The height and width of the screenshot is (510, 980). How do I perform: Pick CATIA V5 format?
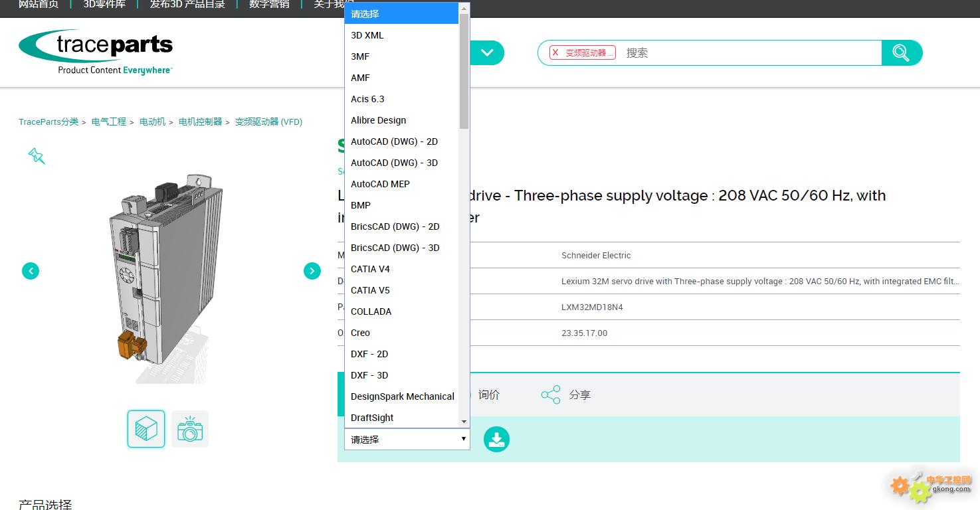[401, 290]
